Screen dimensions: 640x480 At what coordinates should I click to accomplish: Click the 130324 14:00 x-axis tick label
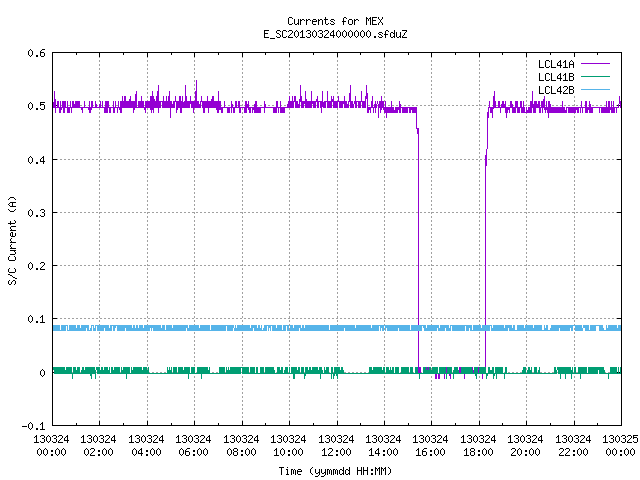pos(383,446)
